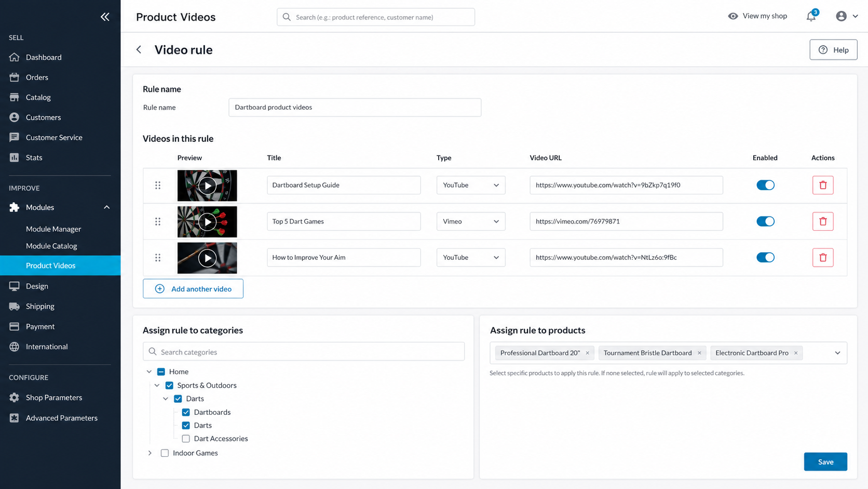
Task: Open Type dropdown for How to Improve Your Aim
Action: (471, 257)
